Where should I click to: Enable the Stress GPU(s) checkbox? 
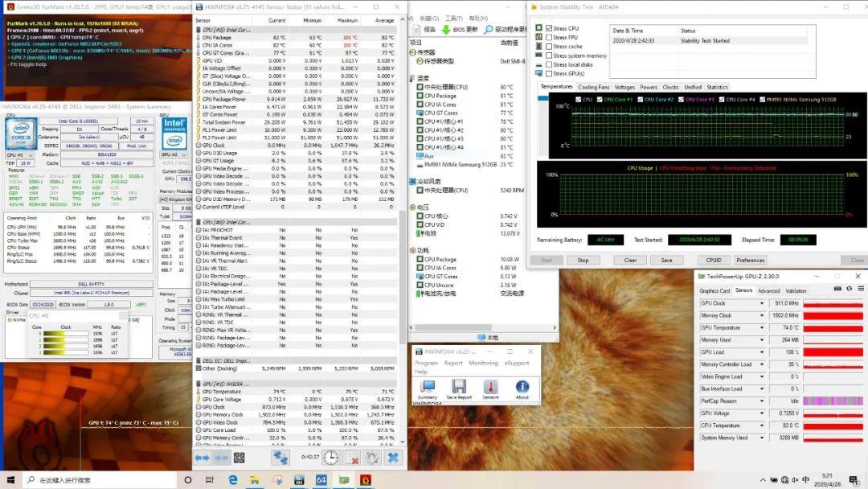pyautogui.click(x=550, y=73)
